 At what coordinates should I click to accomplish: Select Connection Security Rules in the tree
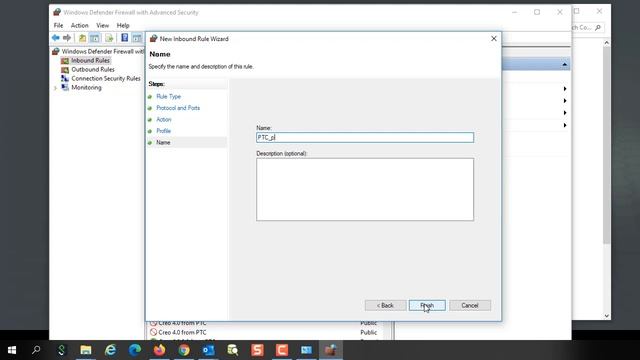106,78
